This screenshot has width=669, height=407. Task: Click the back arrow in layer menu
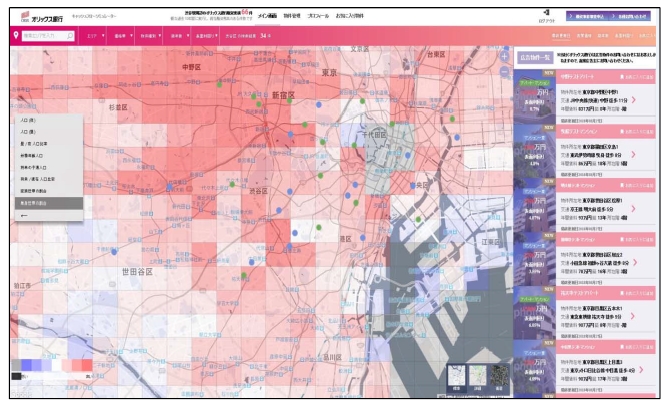(24, 215)
